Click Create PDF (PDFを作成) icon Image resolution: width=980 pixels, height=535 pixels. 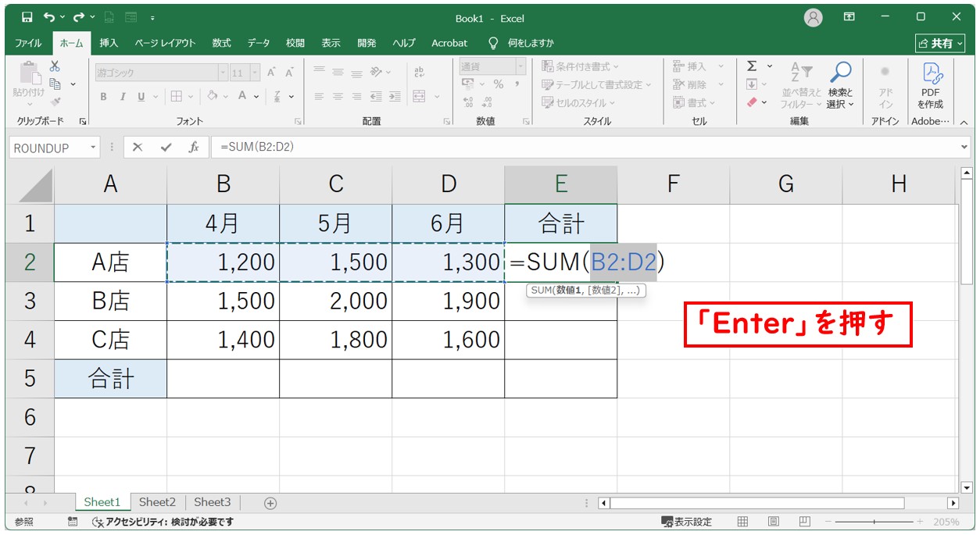click(931, 85)
